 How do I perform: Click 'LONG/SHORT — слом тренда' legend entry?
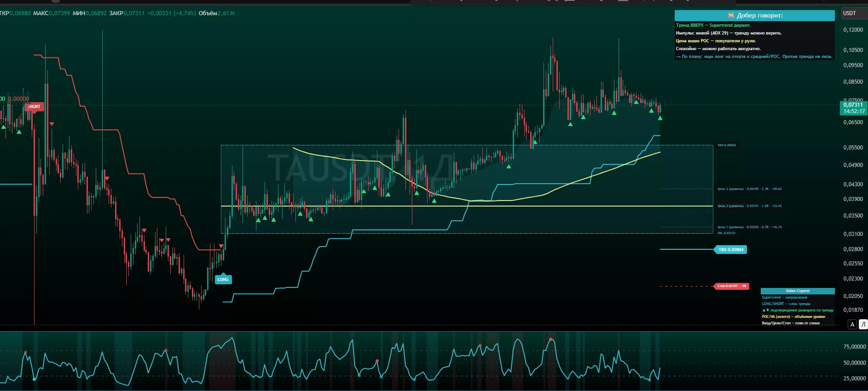coord(786,304)
